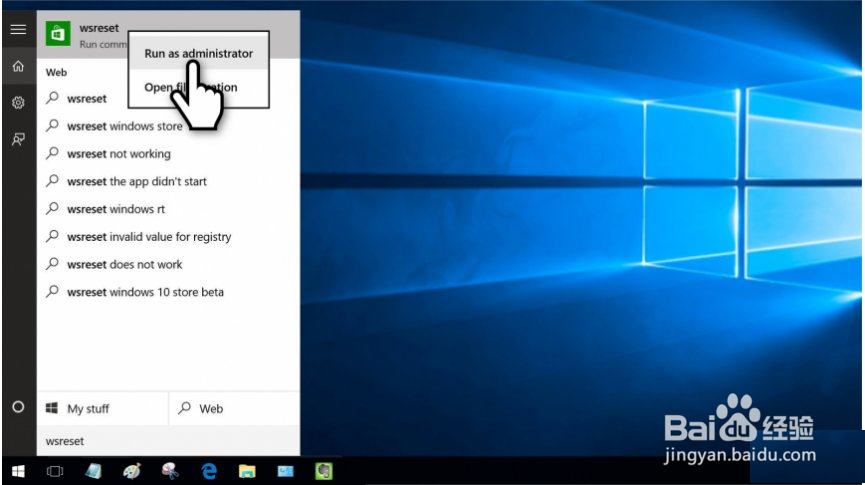Click the wsreset search input field
This screenshot has width=865, height=485.
[x=168, y=441]
